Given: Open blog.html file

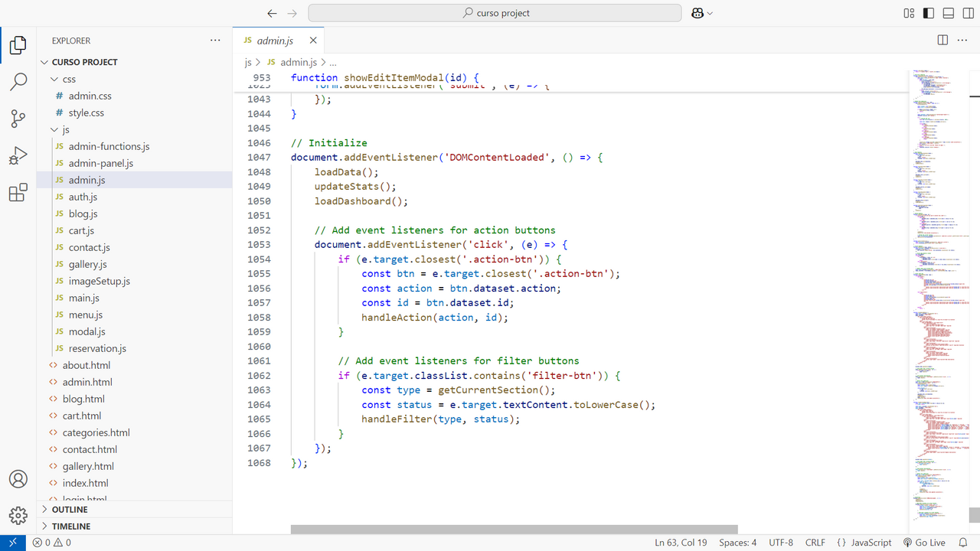Looking at the screenshot, I should [x=135, y=399].
